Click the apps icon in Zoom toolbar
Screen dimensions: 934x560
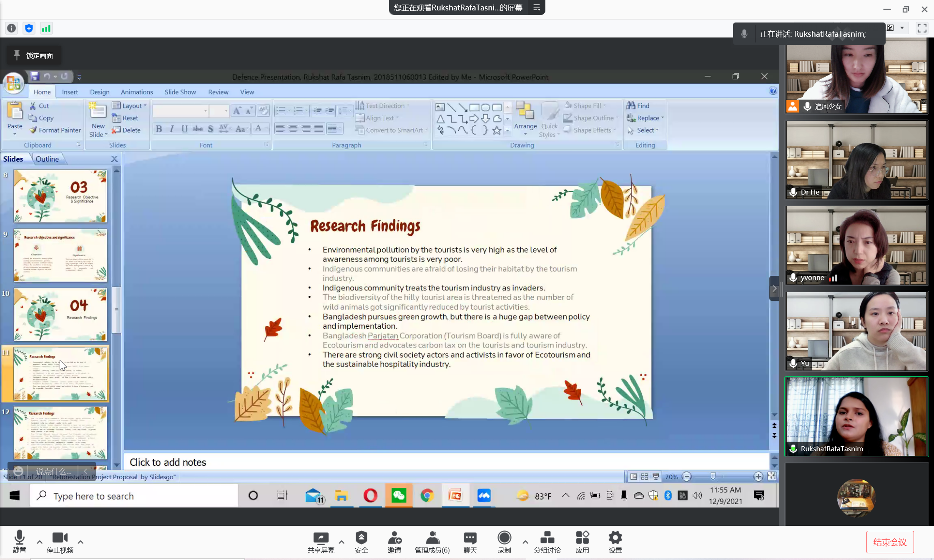(582, 538)
